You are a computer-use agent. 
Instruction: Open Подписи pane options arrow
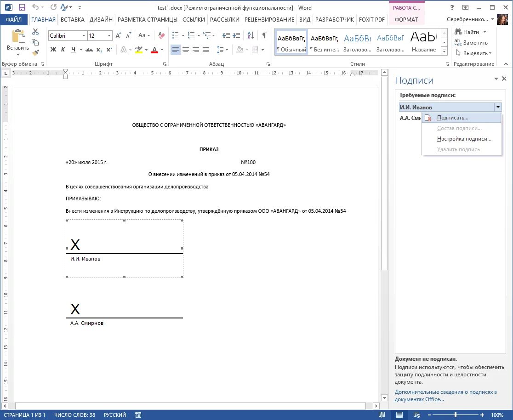tap(496, 79)
